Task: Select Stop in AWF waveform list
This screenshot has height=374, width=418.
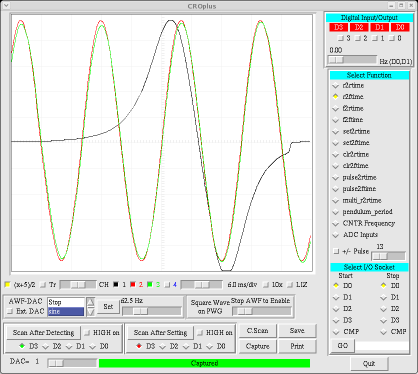Action: [x=66, y=302]
